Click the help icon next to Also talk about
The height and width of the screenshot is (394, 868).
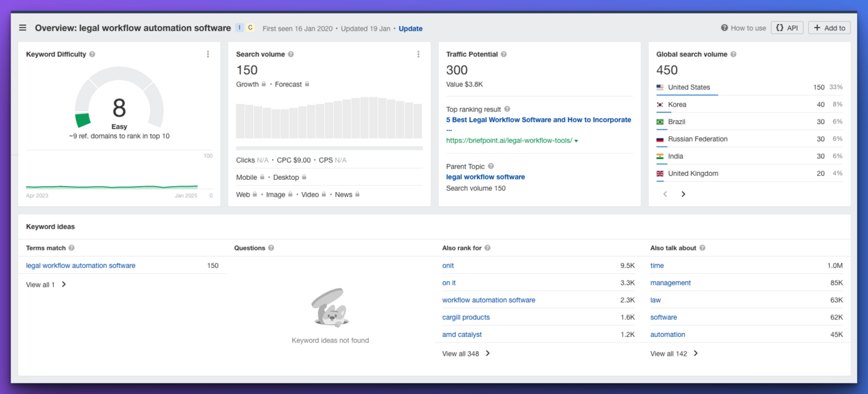click(702, 248)
